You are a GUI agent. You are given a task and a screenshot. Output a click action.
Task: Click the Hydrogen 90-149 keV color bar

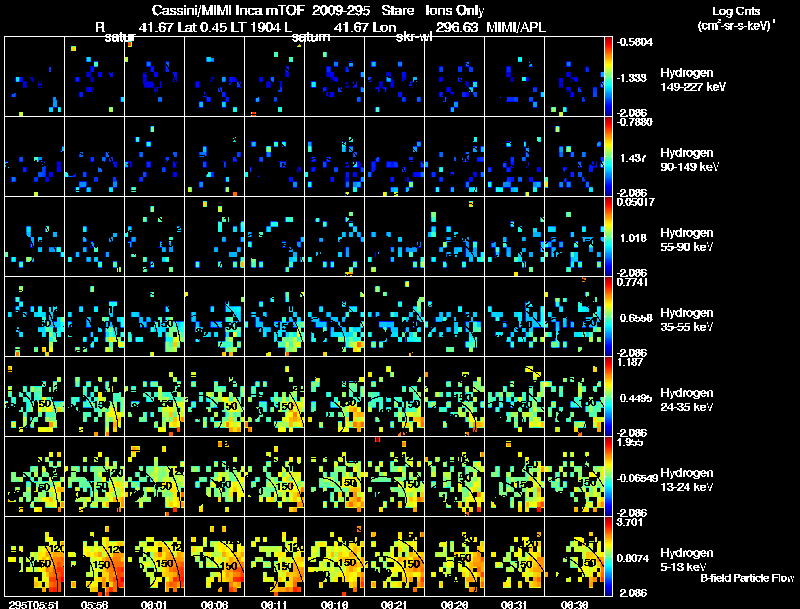click(x=608, y=157)
